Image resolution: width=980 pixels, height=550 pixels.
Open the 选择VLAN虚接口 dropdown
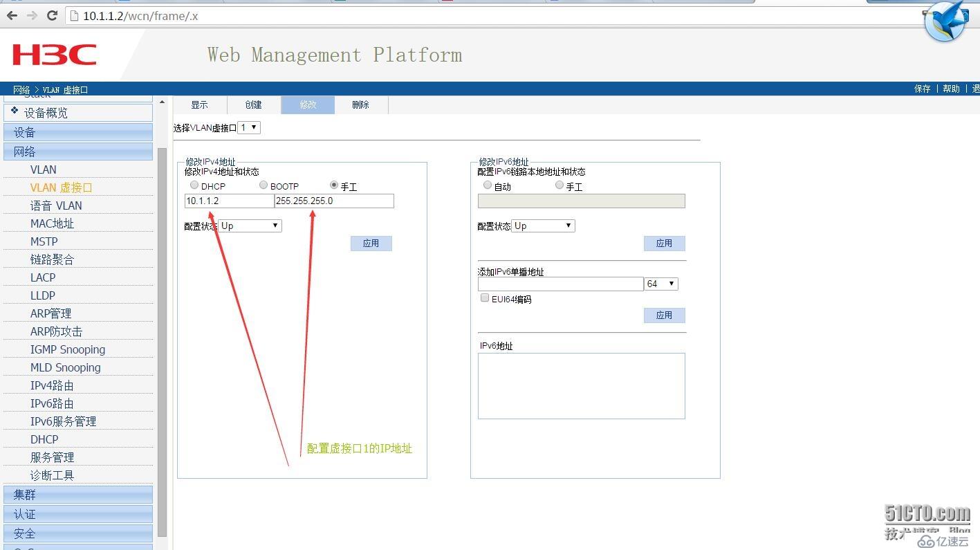click(249, 127)
